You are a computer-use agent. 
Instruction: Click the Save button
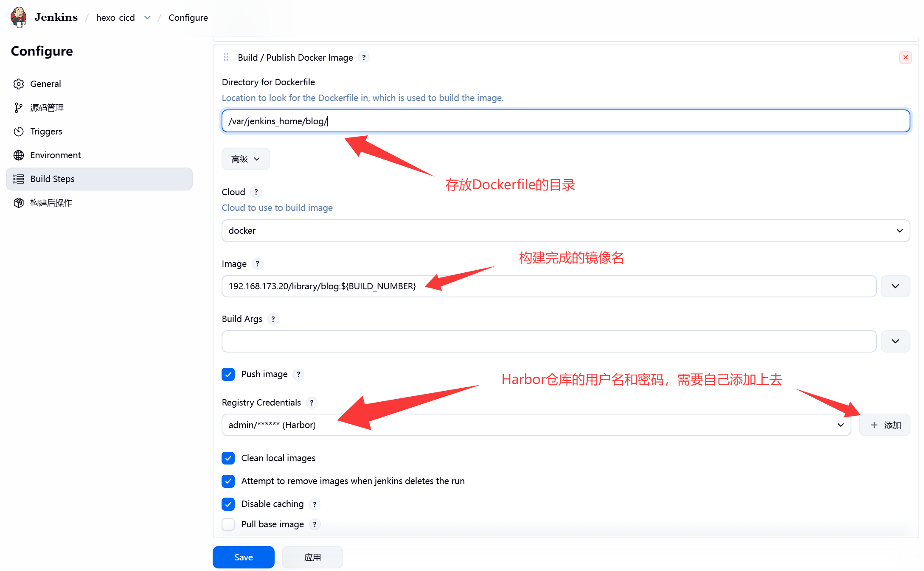(x=243, y=557)
